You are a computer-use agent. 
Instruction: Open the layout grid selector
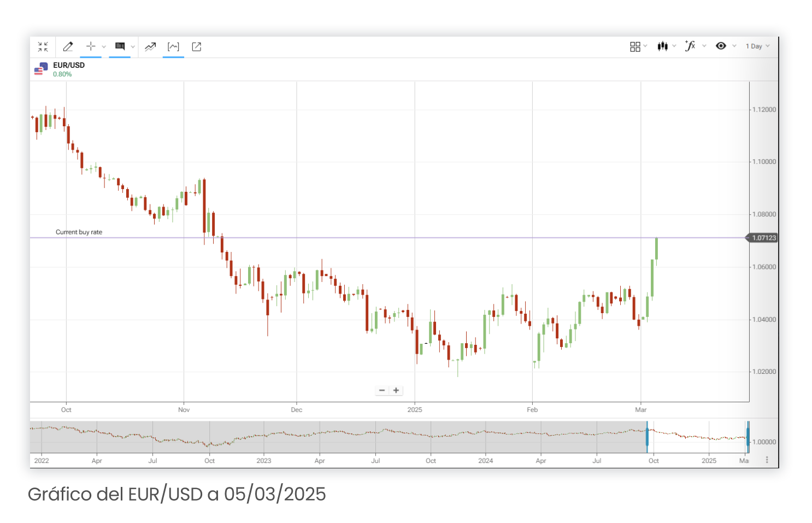635,46
